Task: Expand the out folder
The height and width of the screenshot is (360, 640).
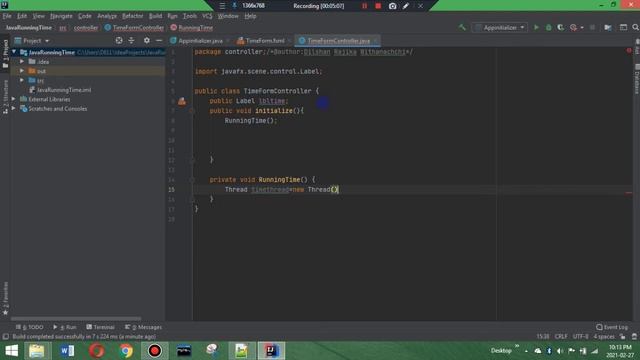Action: tap(22, 71)
